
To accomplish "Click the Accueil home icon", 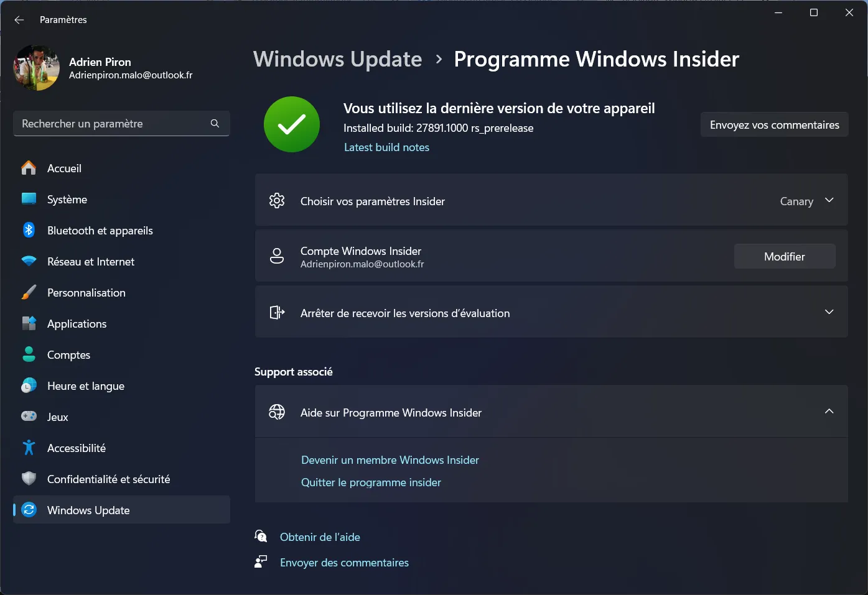I will point(29,168).
